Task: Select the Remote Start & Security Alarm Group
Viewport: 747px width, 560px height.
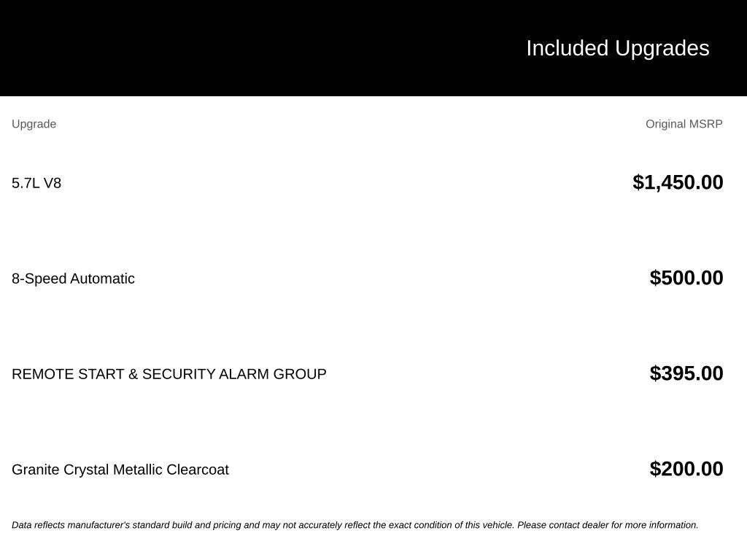Action: [x=169, y=374]
